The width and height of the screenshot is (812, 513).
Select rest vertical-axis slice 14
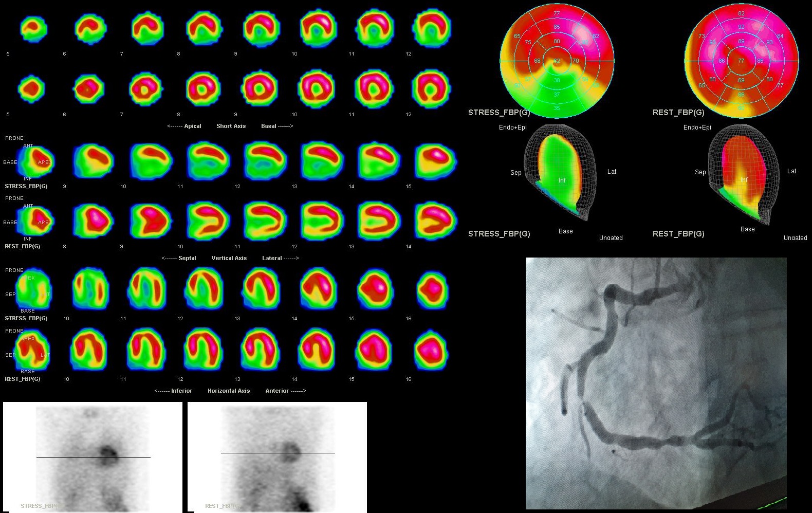[x=436, y=221]
